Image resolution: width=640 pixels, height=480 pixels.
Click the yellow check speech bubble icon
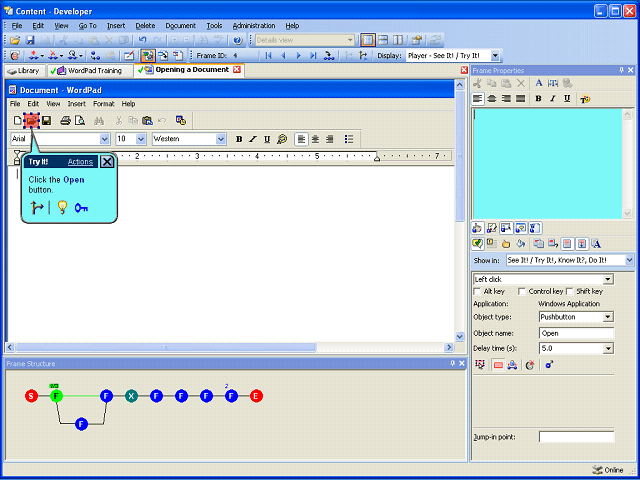click(x=477, y=244)
